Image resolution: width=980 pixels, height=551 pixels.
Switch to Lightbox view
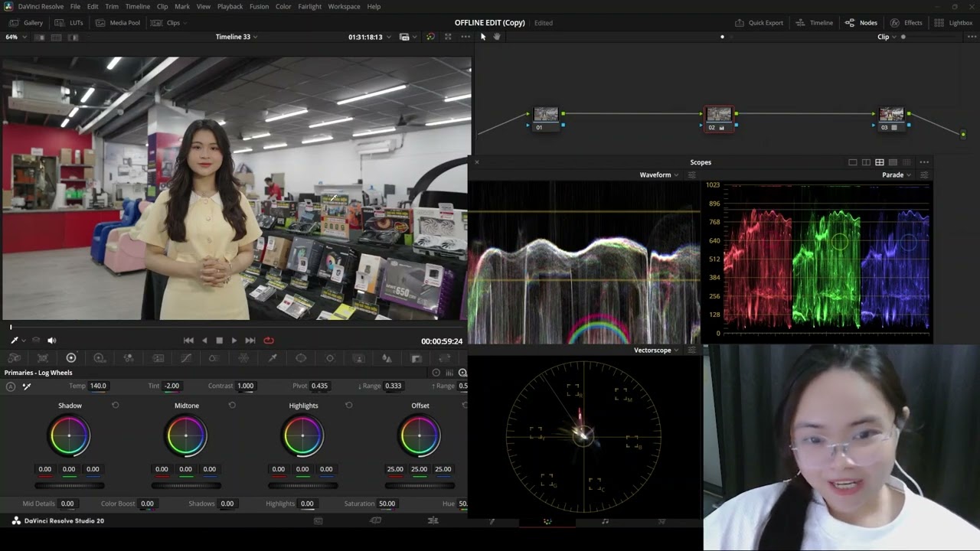tap(953, 23)
